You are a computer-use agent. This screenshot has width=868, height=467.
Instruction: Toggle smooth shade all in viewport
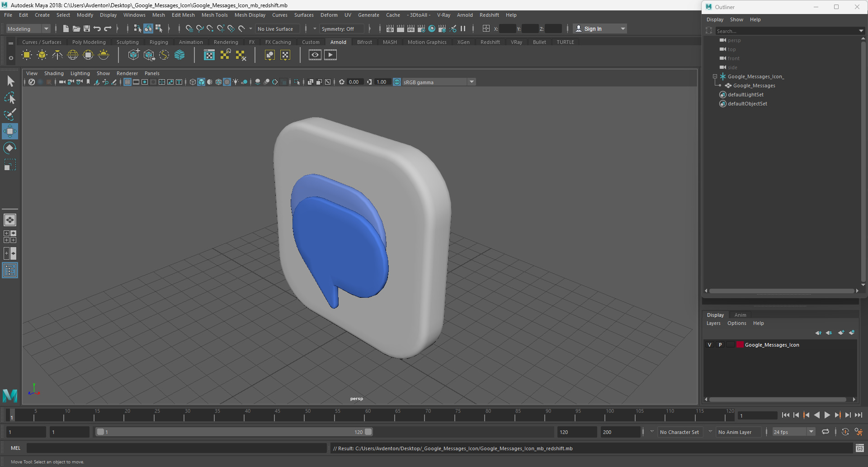click(201, 82)
